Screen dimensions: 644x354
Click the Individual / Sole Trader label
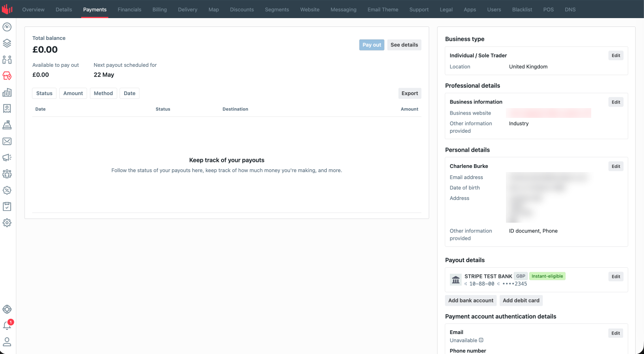(x=479, y=56)
